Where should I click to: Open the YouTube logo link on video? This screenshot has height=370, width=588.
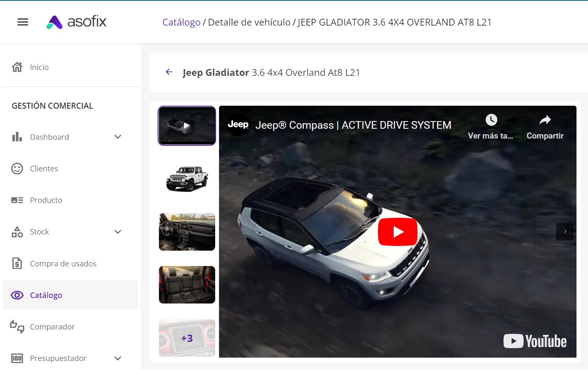[535, 341]
